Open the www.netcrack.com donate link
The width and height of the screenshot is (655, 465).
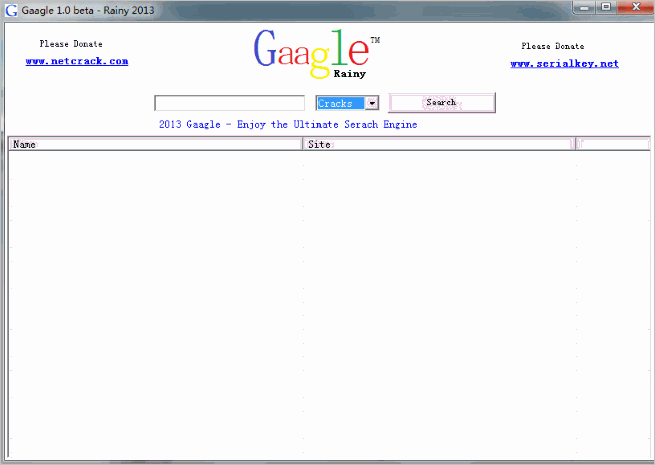(77, 61)
